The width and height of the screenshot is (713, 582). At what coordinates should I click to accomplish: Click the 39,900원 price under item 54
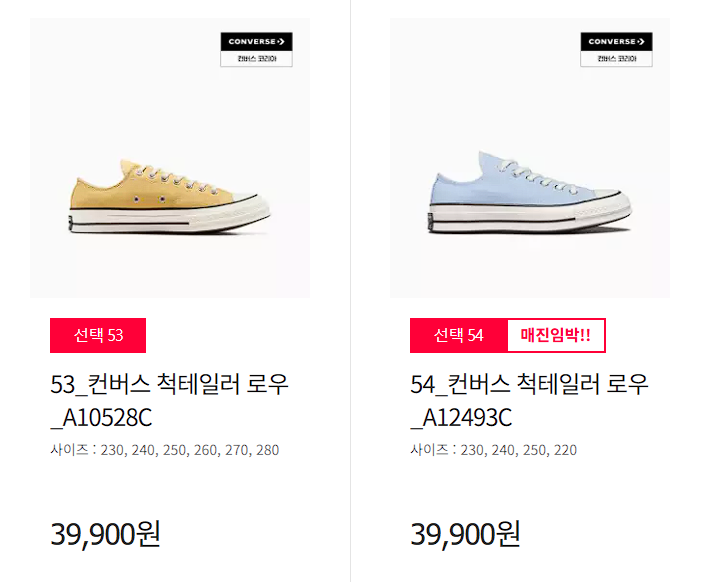coord(465,534)
